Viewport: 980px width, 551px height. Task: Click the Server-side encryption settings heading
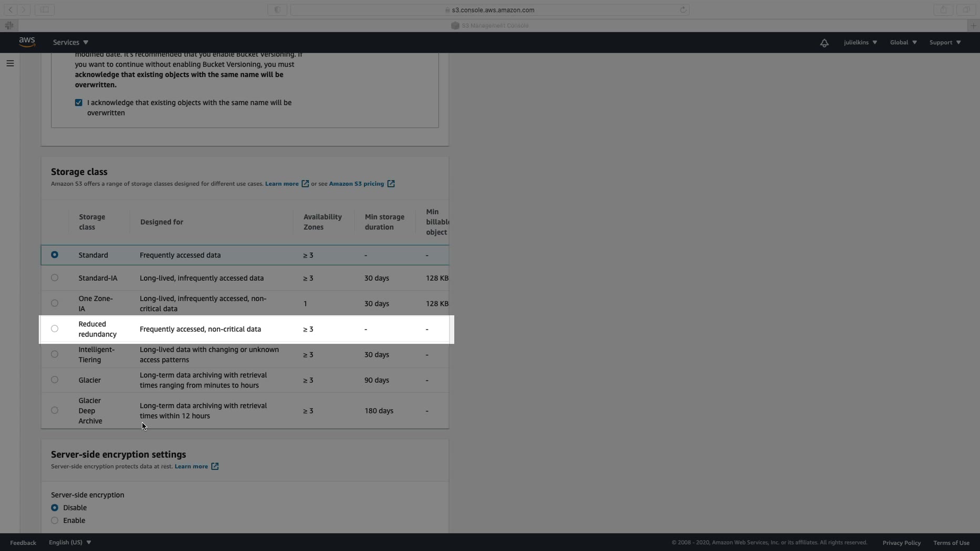[x=118, y=454]
